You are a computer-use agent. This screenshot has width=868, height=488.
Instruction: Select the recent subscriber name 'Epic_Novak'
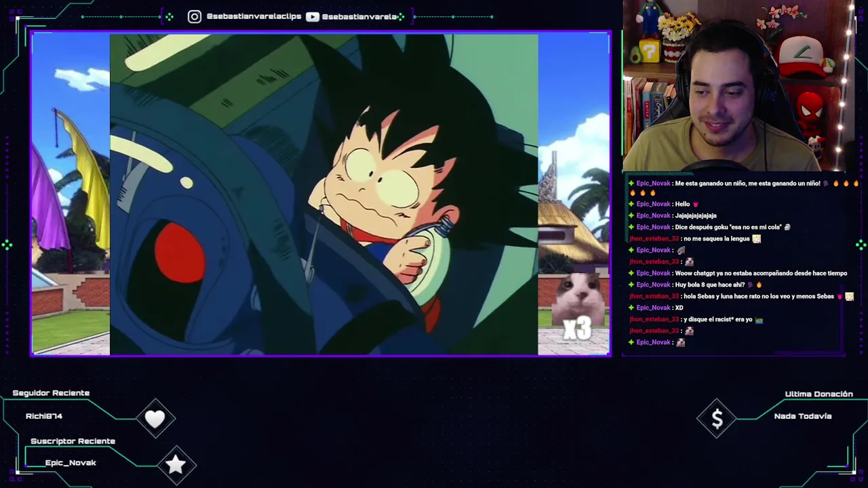pyautogui.click(x=71, y=463)
